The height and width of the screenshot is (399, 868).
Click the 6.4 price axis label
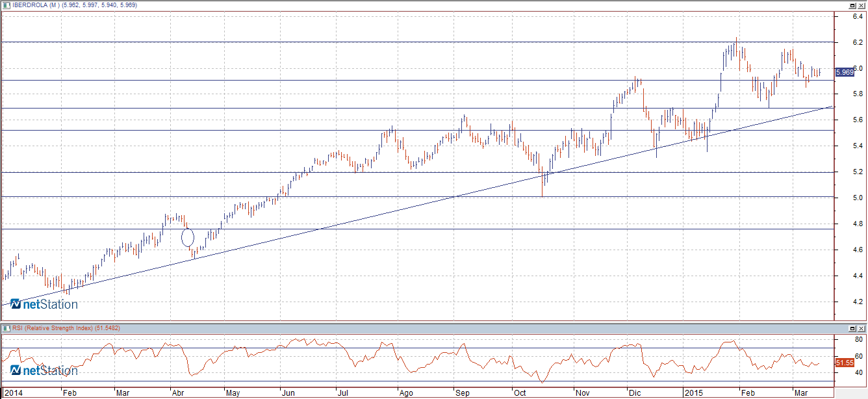858,16
